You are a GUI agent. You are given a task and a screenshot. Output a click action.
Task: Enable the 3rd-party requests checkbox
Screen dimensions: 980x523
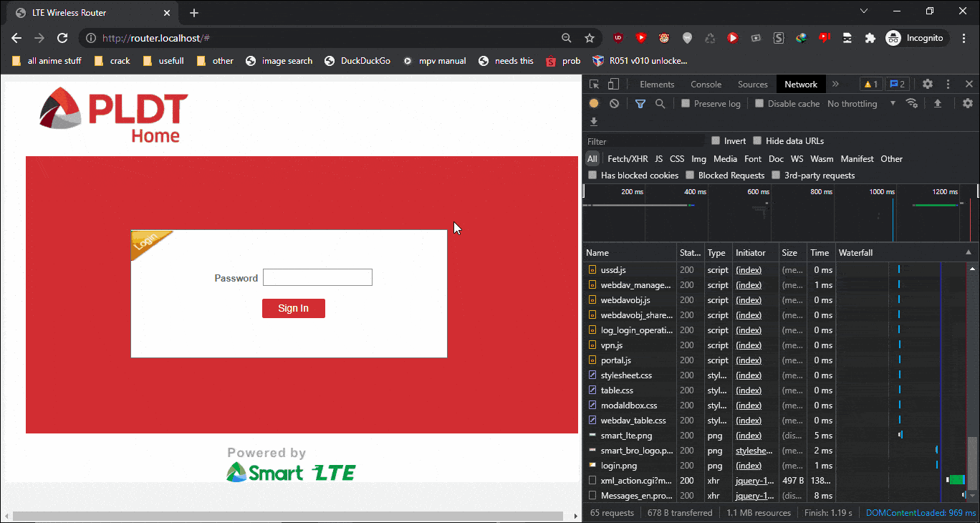coord(776,176)
